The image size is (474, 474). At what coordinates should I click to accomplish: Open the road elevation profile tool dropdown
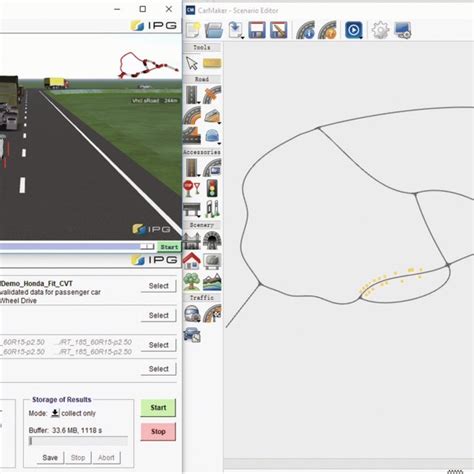(x=212, y=116)
